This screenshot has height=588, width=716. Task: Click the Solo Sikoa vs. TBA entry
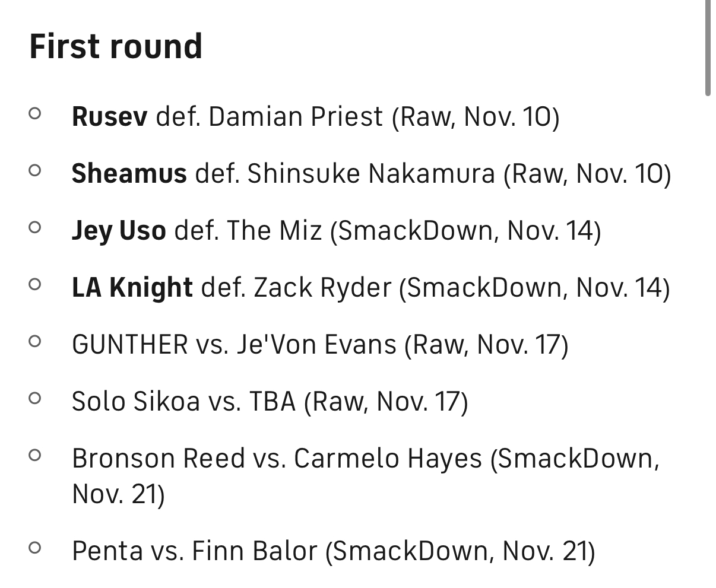pyautogui.click(x=270, y=401)
